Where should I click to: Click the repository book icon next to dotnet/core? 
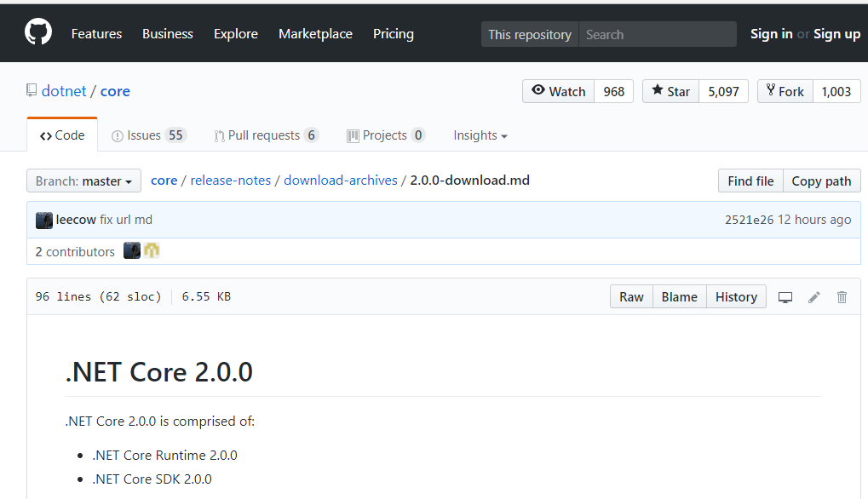click(32, 89)
